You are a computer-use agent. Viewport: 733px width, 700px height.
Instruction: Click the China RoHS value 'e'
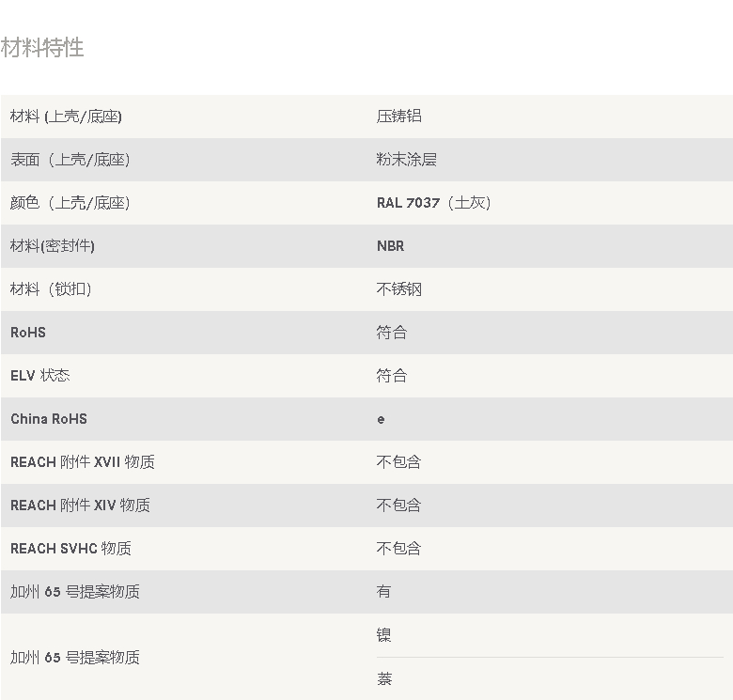tap(381, 419)
